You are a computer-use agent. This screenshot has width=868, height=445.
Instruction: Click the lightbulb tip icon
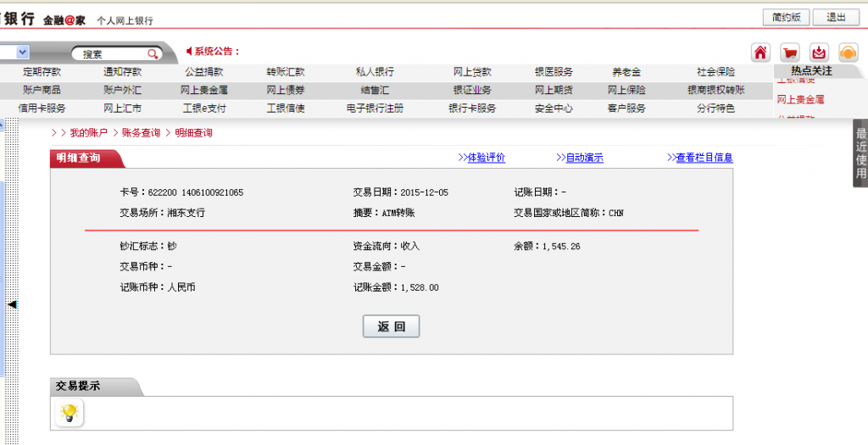[70, 413]
